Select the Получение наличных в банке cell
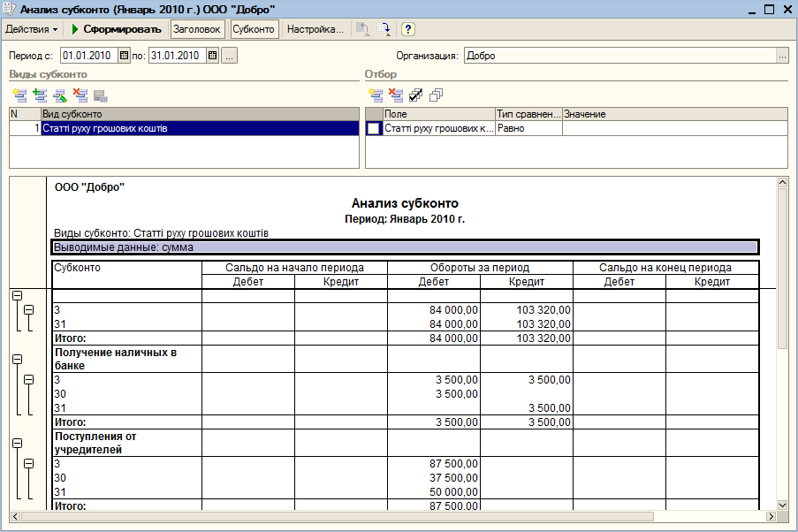 (127, 359)
